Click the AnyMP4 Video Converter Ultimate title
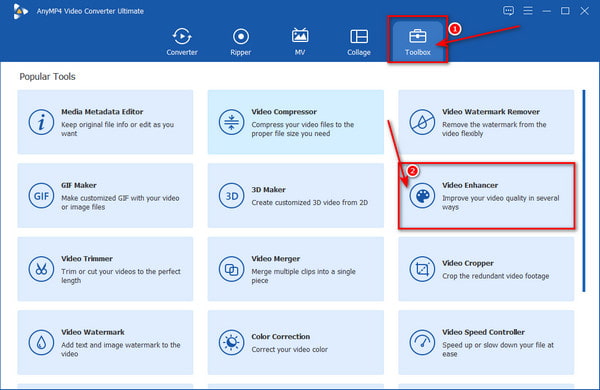The image size is (600, 390). [x=90, y=11]
